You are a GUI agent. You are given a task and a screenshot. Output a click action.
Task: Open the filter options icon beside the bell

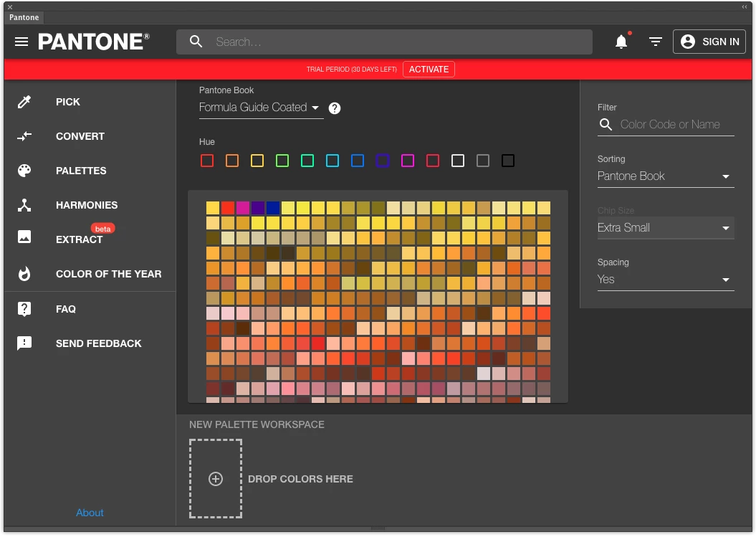pyautogui.click(x=655, y=42)
